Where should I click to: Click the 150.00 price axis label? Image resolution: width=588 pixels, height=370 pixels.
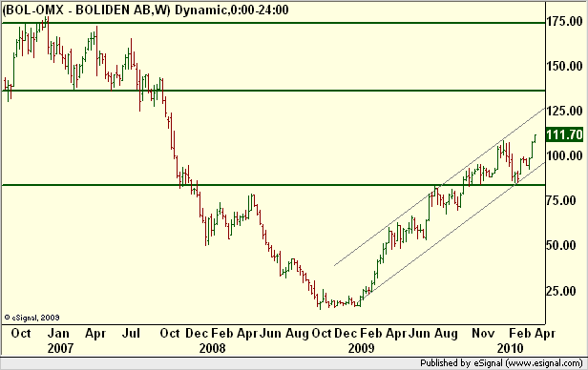point(564,67)
